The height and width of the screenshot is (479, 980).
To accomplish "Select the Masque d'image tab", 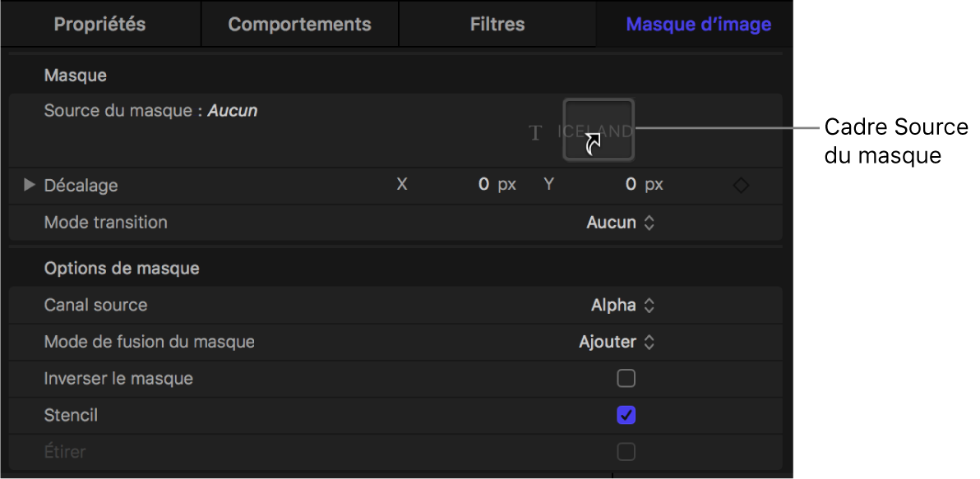I will pyautogui.click(x=698, y=24).
